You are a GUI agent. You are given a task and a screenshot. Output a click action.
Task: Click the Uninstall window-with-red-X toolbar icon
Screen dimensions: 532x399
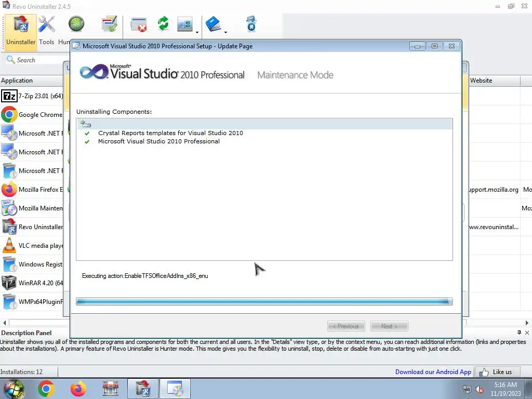point(139,24)
